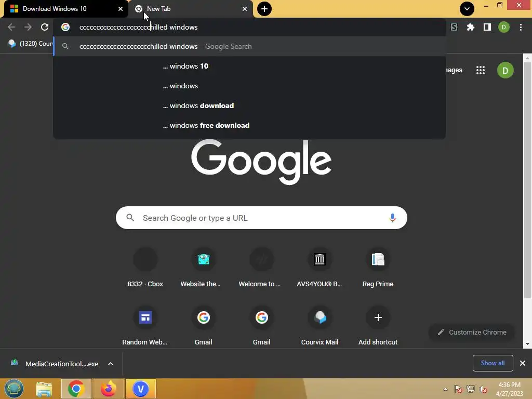
Task: Switch to the New Tab tab
Action: [190, 9]
